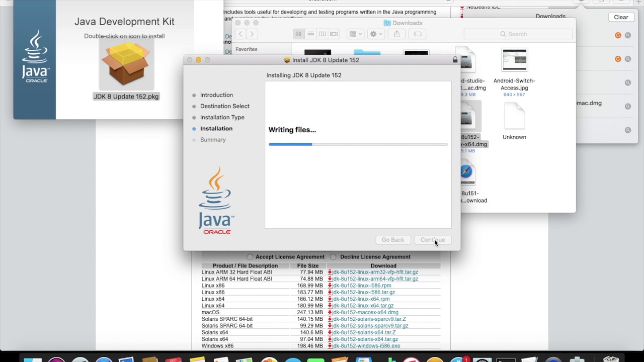Reveal the bottom-most Safari download with its magnifier
This screenshot has height=362, width=644.
click(628, 130)
